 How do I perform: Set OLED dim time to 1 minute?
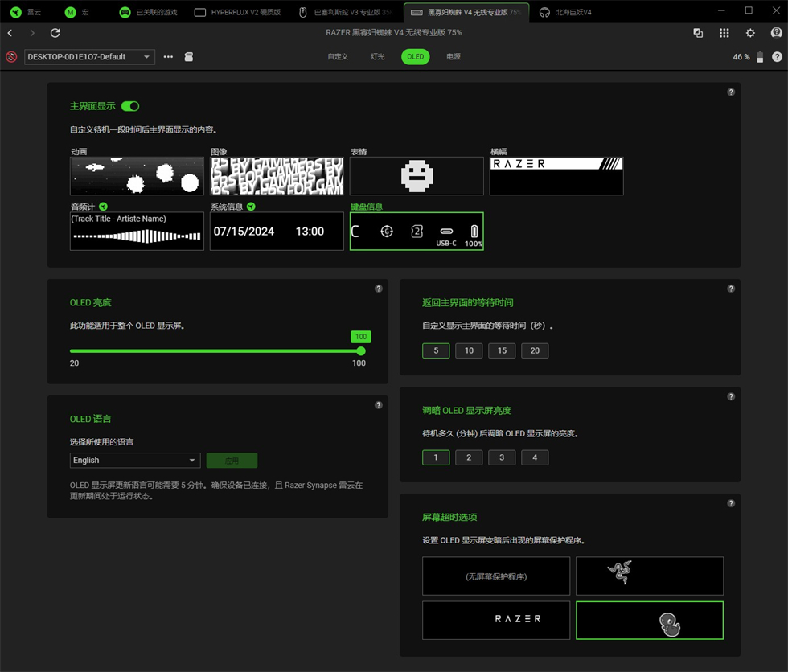click(x=436, y=457)
